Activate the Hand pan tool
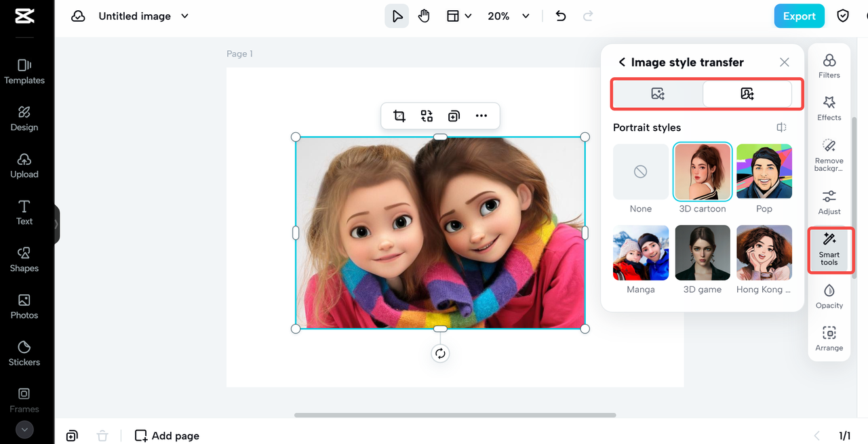The width and height of the screenshot is (868, 444). point(424,16)
